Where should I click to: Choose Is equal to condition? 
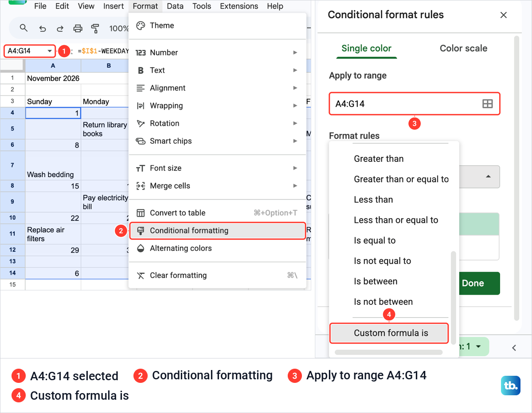coord(389,240)
